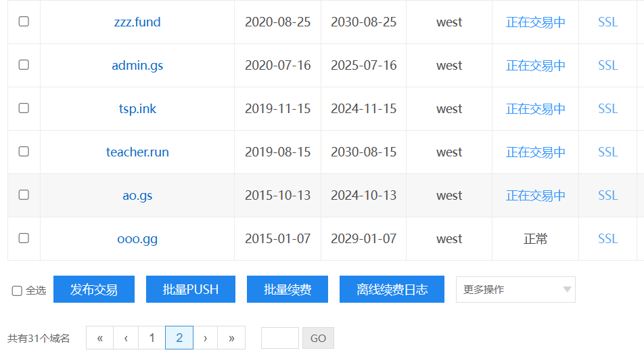Toggle the 全选 select-all checkbox
Image resolution: width=644 pixels, height=363 pixels.
coord(17,291)
